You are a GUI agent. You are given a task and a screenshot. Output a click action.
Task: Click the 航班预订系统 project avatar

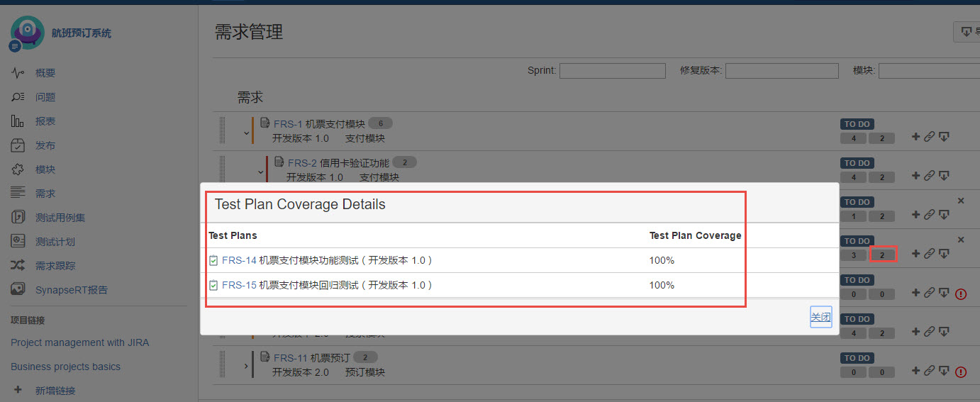tap(27, 33)
